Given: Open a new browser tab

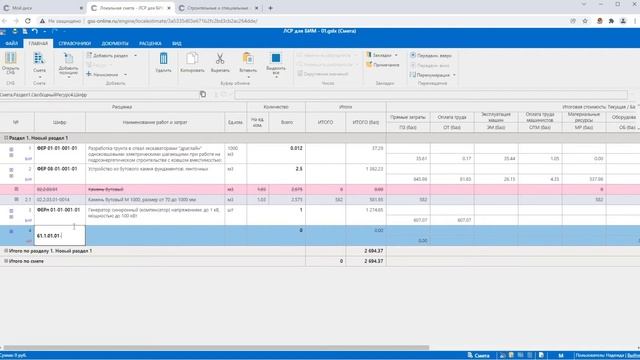Looking at the screenshot, I should click(270, 8).
